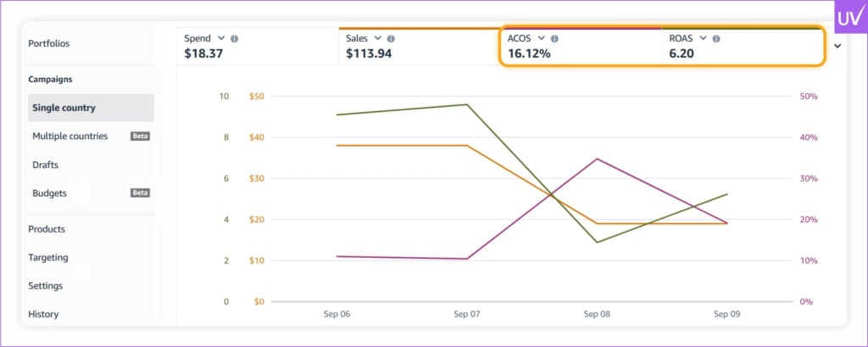Select Single country campaigns

click(x=64, y=108)
